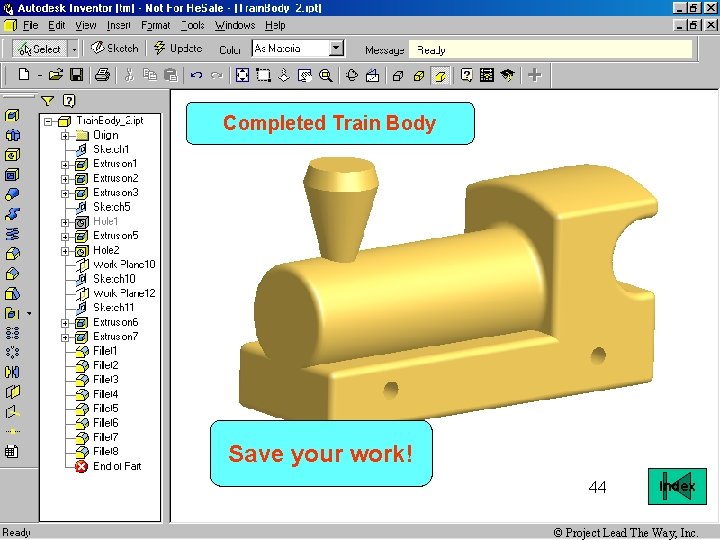Select the Revolve tool in side panel
This screenshot has height=540, width=720.
[x=12, y=135]
